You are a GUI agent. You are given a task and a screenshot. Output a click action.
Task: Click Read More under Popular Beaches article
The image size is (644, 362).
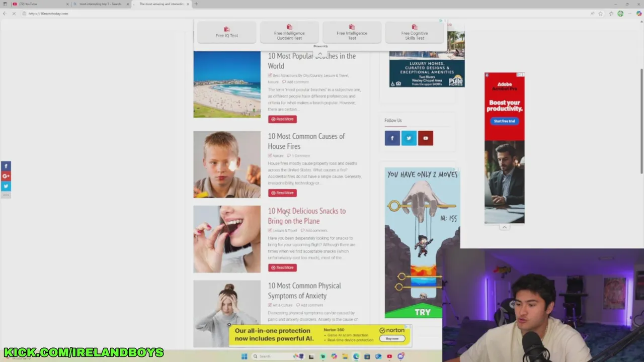282,119
